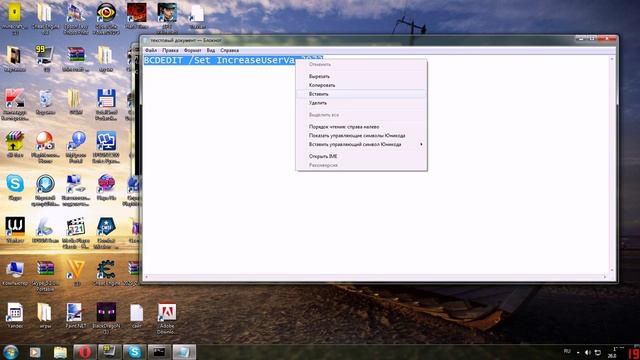
Task: Switch to Skype in the taskbar
Action: click(x=134, y=352)
